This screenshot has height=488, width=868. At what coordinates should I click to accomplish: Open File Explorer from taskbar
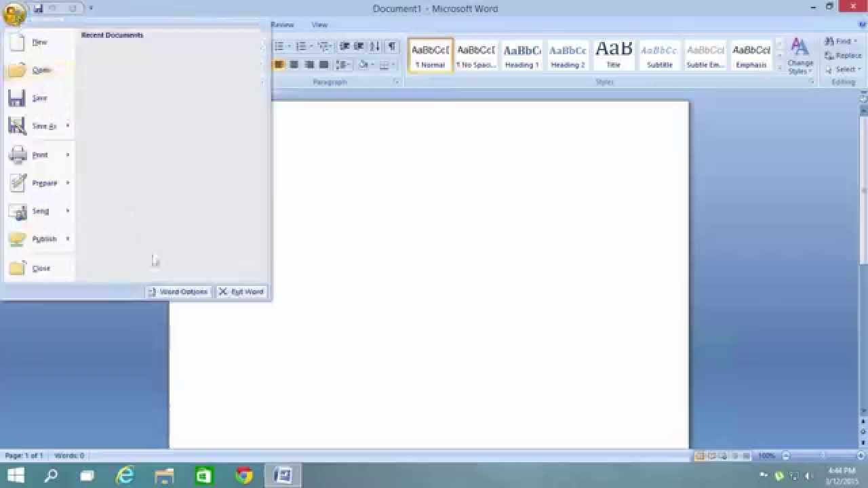[165, 476]
